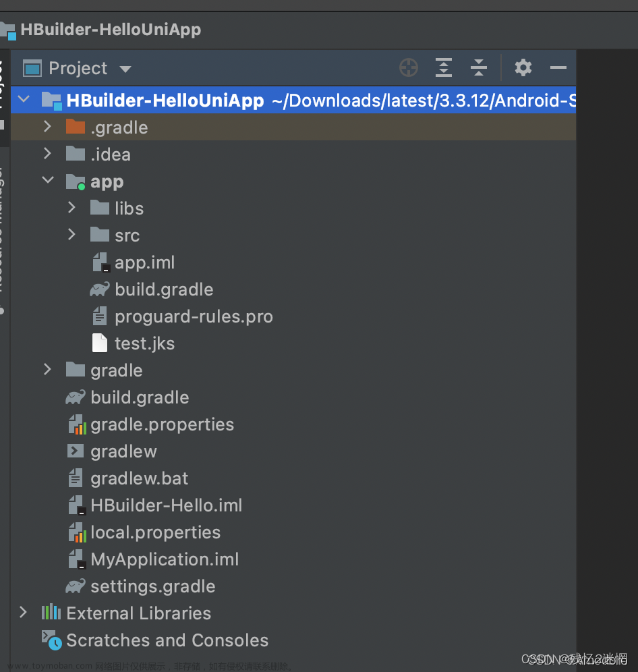The width and height of the screenshot is (638, 672).
Task: Click the settings.gradle elephant icon
Action: [x=76, y=586]
